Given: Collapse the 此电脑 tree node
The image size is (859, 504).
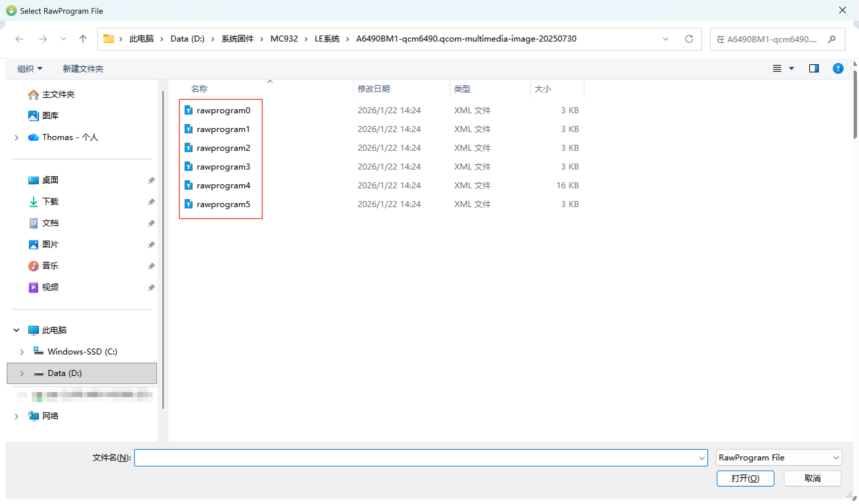Looking at the screenshot, I should click(x=16, y=330).
